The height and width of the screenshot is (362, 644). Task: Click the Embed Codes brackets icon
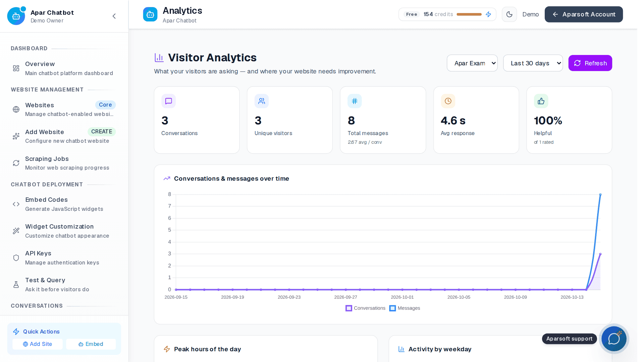tap(16, 204)
